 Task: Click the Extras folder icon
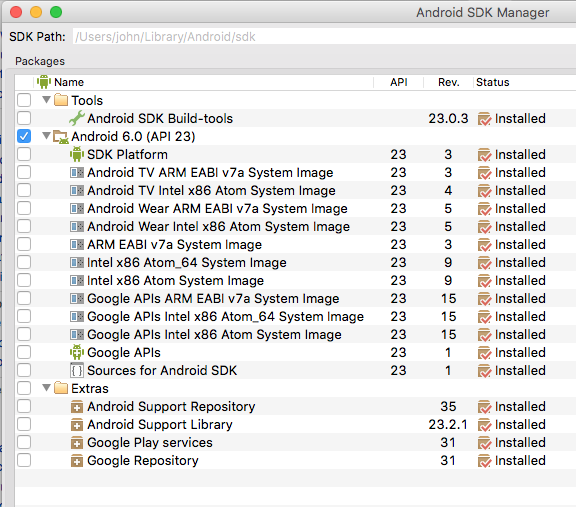[61, 388]
